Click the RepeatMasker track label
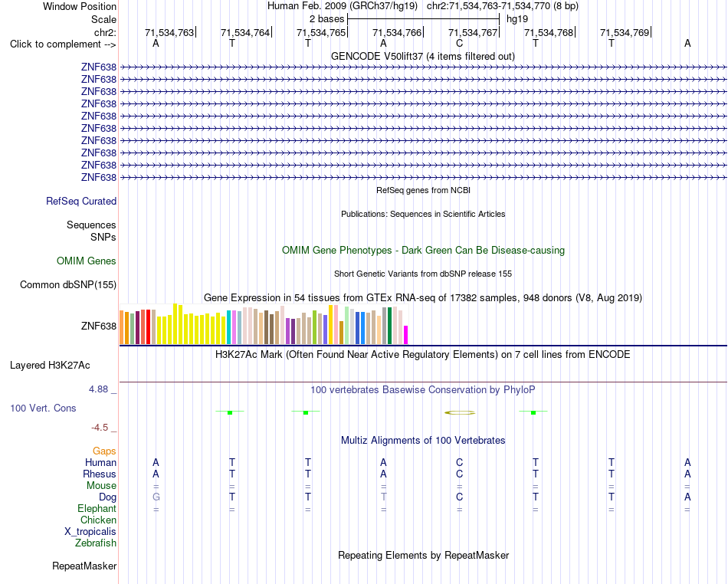Screen dimensions: 728x584 (x=84, y=566)
